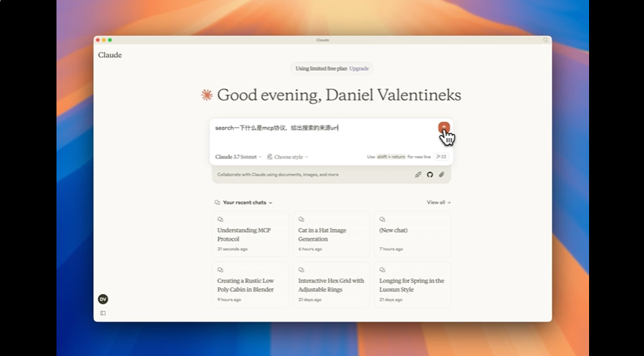Click the chat bubble icon on (New chat) card
Image resolution: width=644 pixels, height=356 pixels.
(382, 220)
